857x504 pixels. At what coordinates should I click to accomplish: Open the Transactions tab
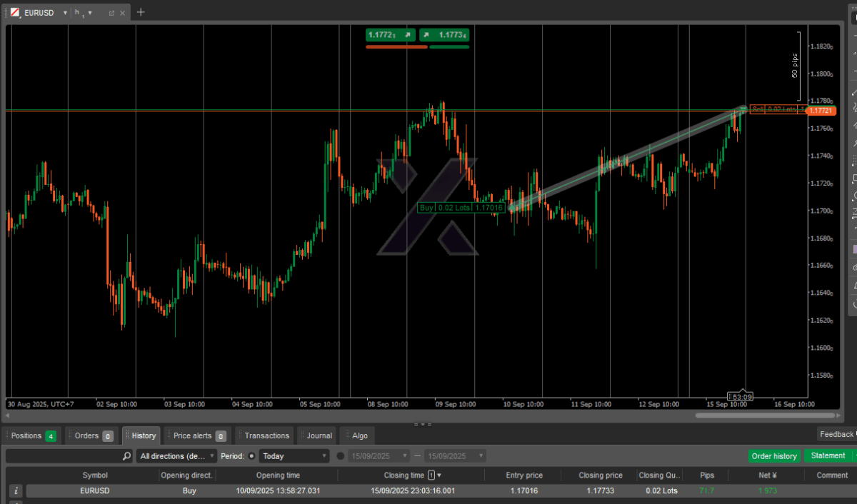[266, 435]
